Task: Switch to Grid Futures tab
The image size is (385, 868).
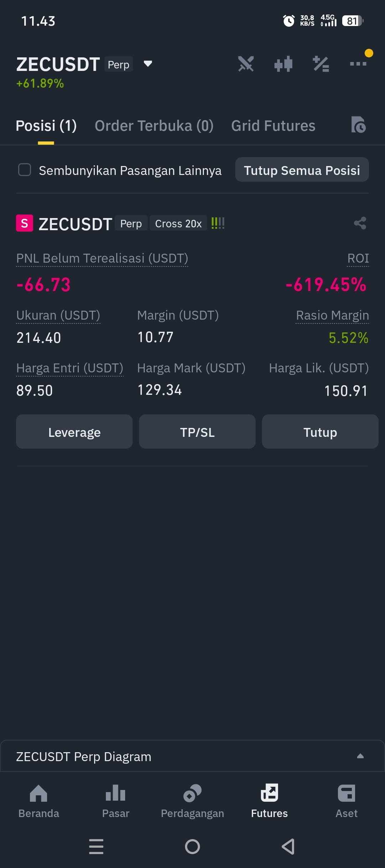Action: point(273,126)
